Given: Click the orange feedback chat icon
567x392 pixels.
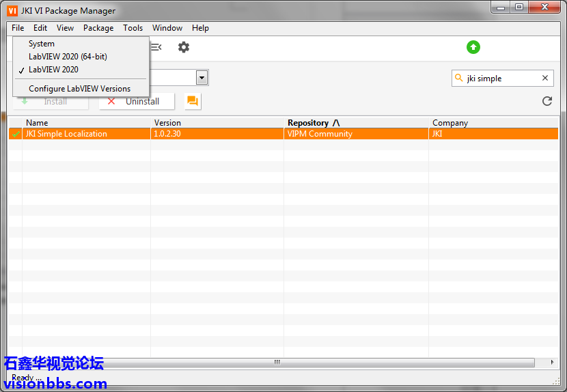Looking at the screenshot, I should 193,101.
